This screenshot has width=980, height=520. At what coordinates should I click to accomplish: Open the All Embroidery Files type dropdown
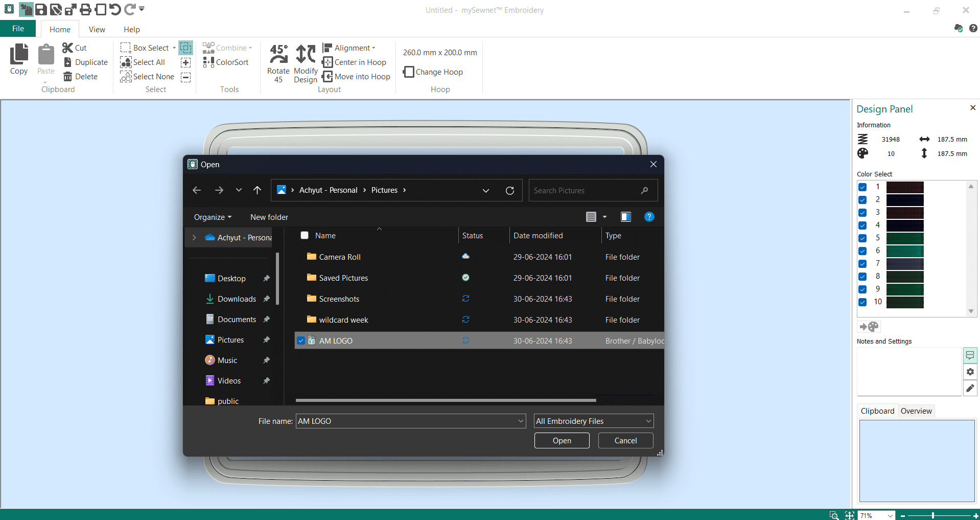click(x=594, y=421)
